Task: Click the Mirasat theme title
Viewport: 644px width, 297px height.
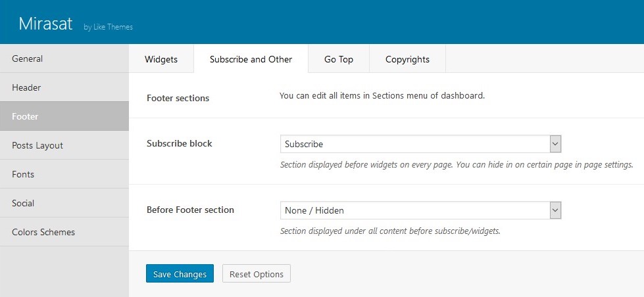Action: point(45,24)
